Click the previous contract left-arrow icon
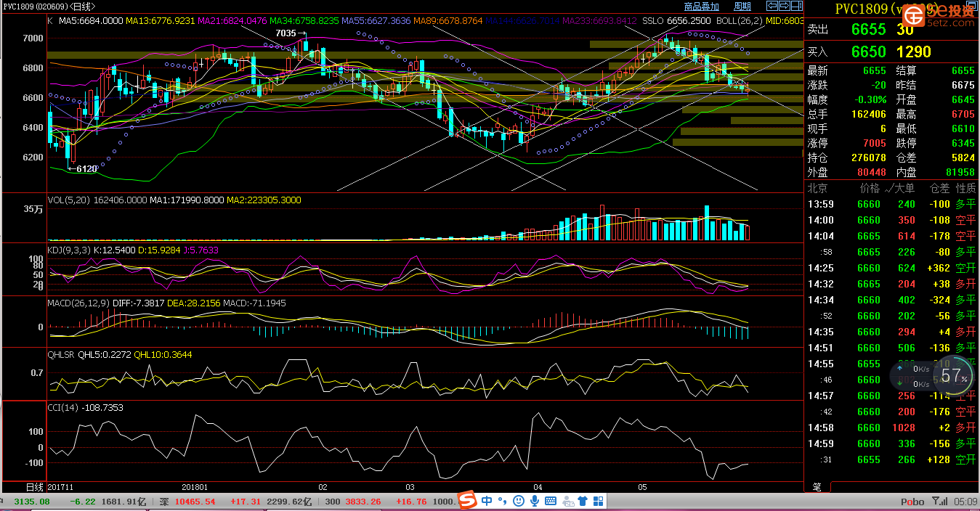Viewport: 980px width, 511px height. click(773, 7)
